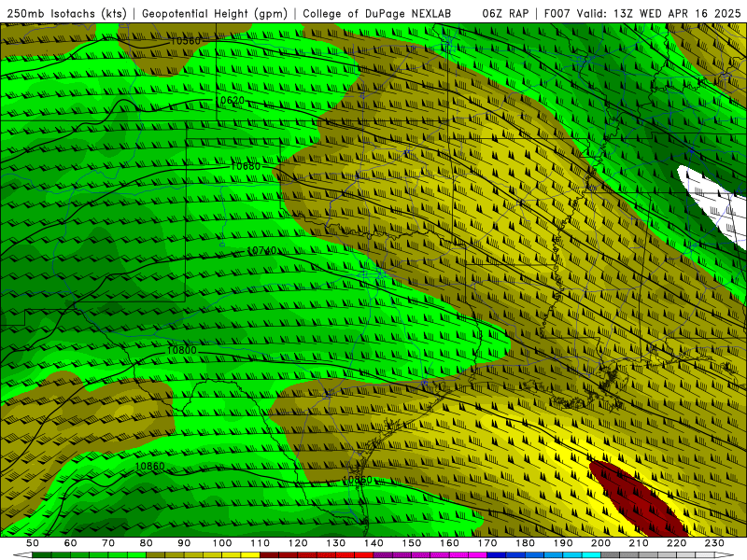Click the colorbar value 170
The width and height of the screenshot is (747, 560).
pos(487,543)
